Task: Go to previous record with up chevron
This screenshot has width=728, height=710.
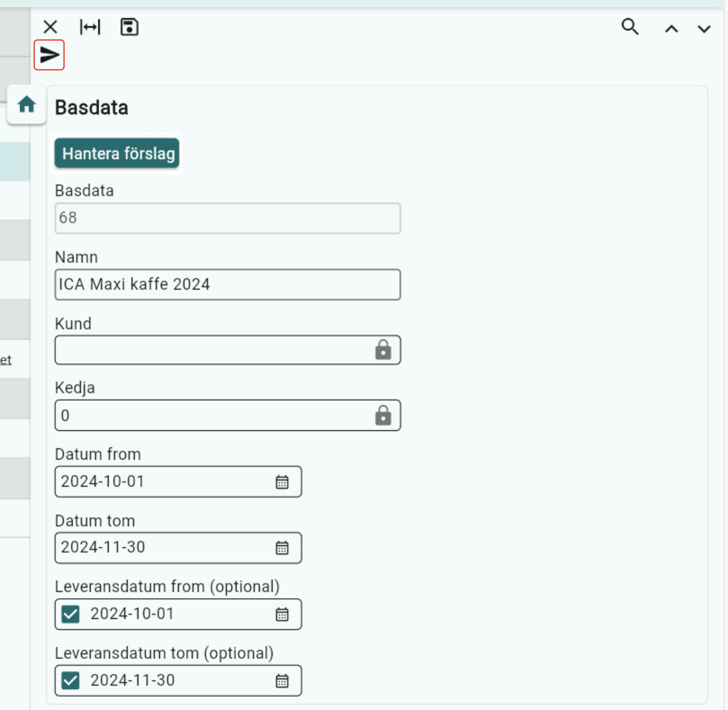Action: [671, 29]
